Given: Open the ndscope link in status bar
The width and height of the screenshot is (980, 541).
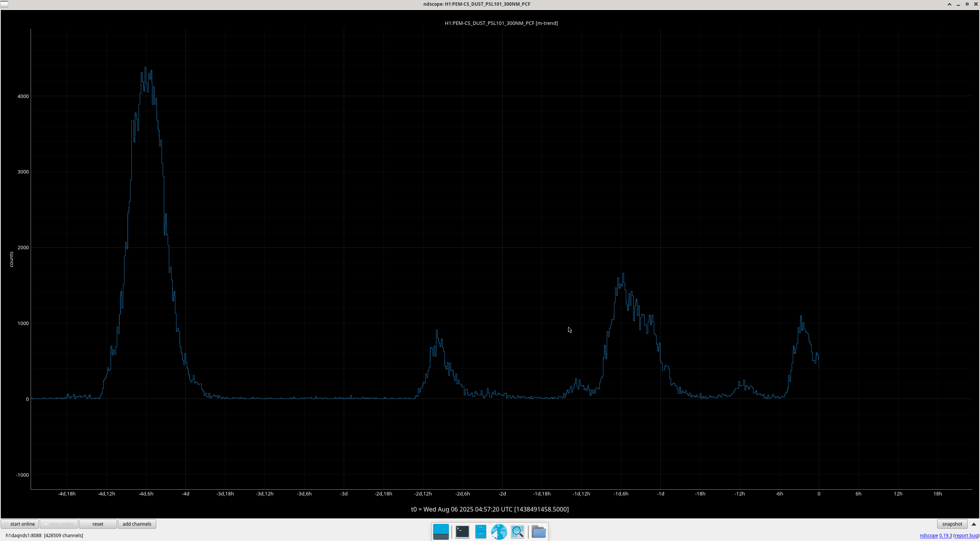Looking at the screenshot, I should pos(929,535).
